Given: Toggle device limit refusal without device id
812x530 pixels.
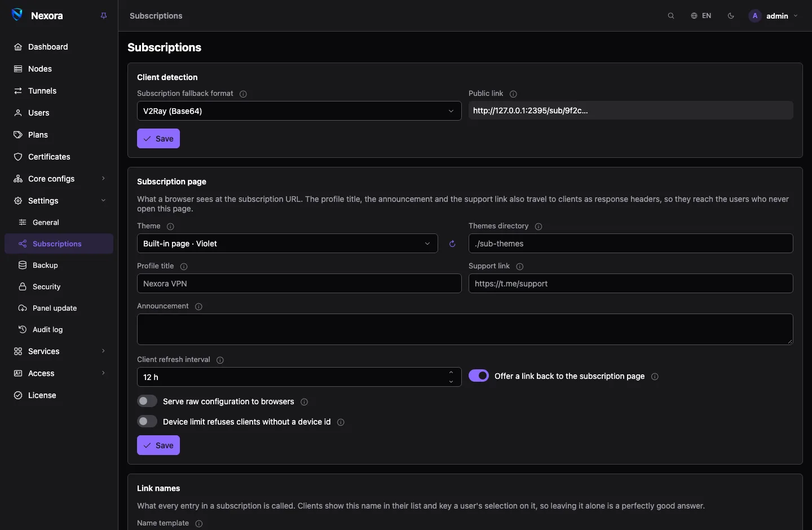Looking at the screenshot, I should pyautogui.click(x=147, y=422).
